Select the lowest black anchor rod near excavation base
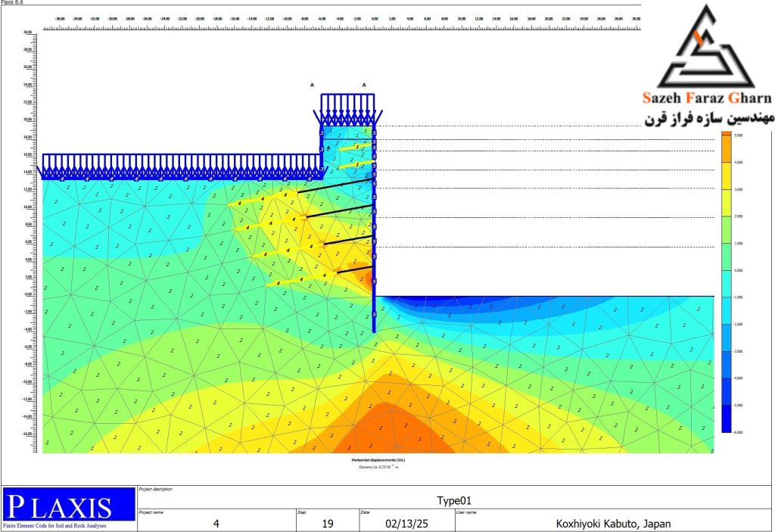 (355, 269)
